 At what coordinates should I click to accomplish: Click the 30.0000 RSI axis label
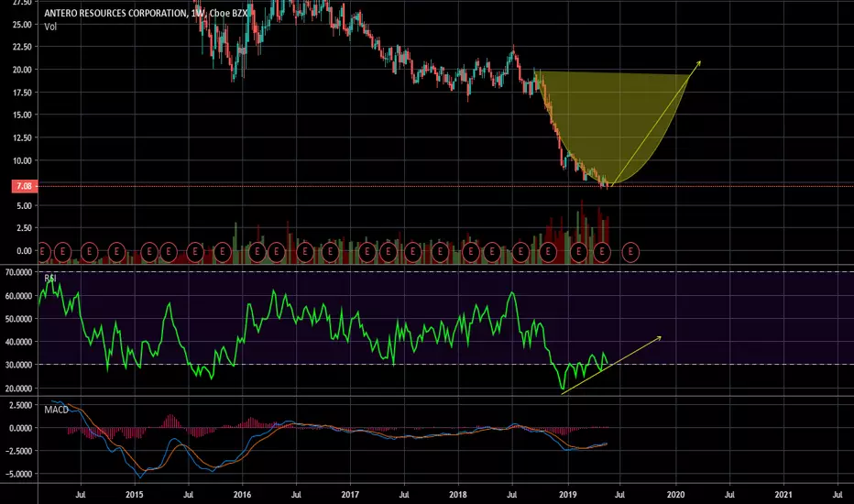[x=18, y=365]
